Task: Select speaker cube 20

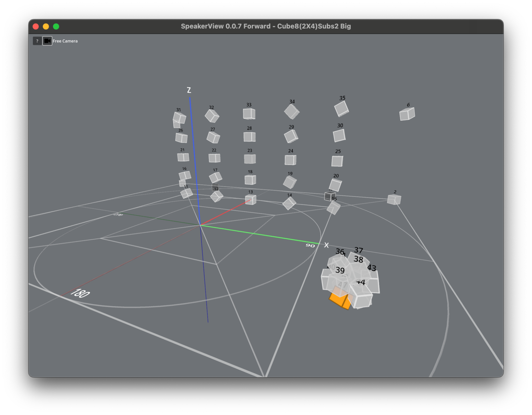Action: click(335, 185)
